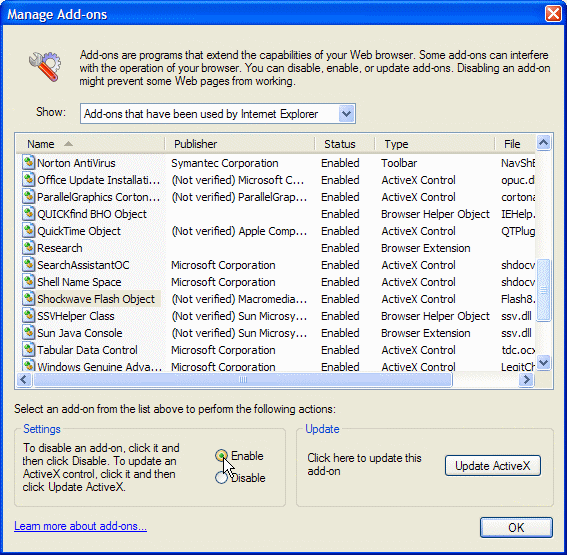Screen dimensions: 567x555
Task: Click the Toolbar type cell
Action: pyautogui.click(x=399, y=163)
